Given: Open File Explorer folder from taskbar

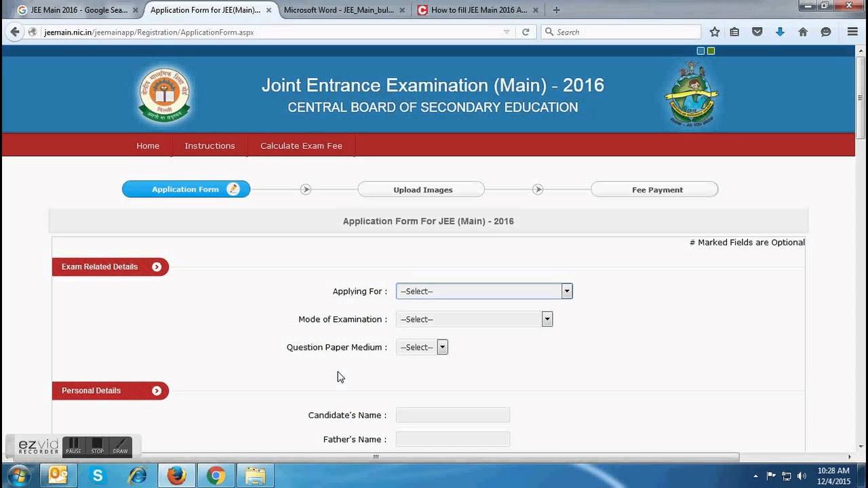Looking at the screenshot, I should point(256,476).
